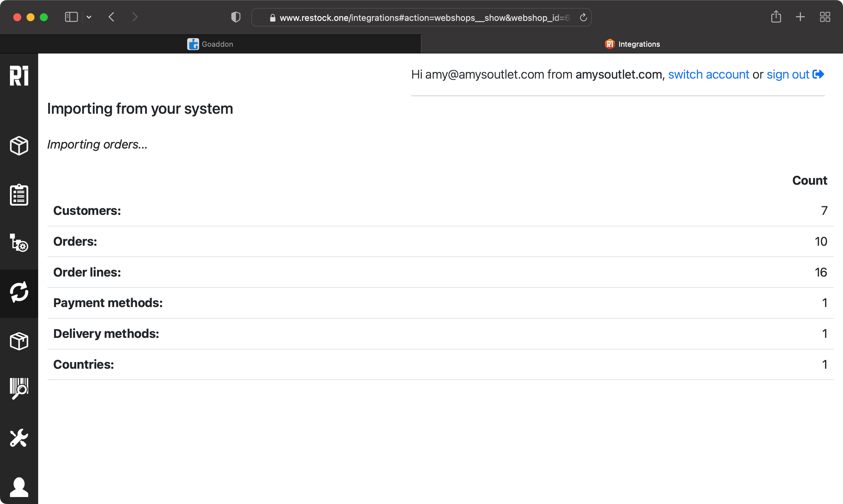This screenshot has height=504, width=843.
Task: Open the wrench and screwdriver tools icon
Action: tap(19, 438)
